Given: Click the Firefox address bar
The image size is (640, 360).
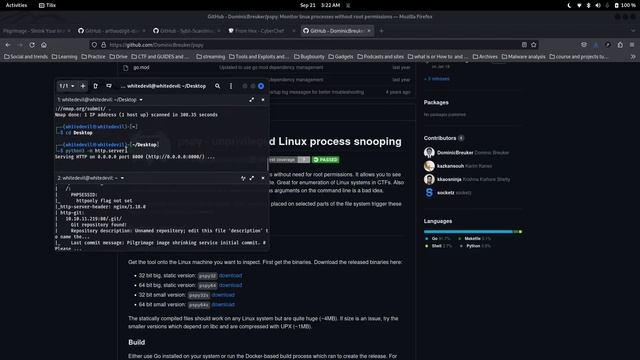Looking at the screenshot, I should point(313,45).
